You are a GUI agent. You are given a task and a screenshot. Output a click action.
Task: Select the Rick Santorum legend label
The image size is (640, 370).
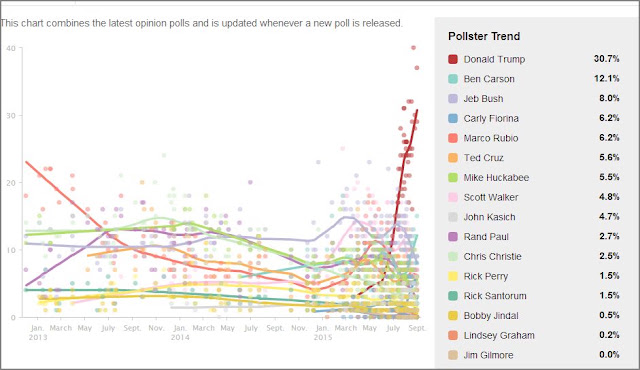click(495, 296)
